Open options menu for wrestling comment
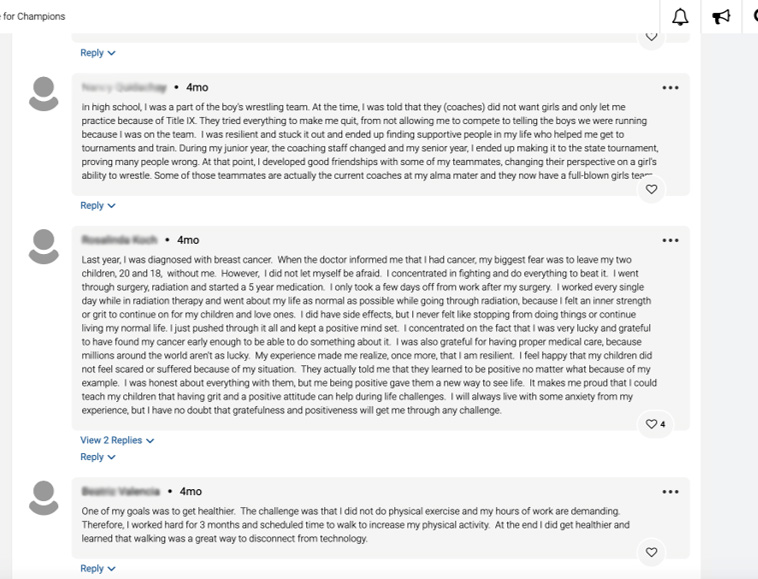The image size is (758, 579). click(x=670, y=88)
